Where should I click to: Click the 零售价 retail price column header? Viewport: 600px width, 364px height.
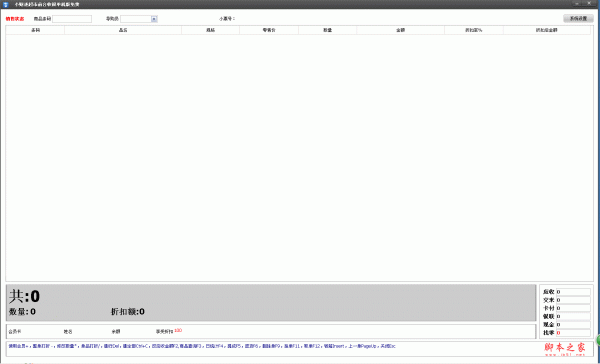point(269,30)
